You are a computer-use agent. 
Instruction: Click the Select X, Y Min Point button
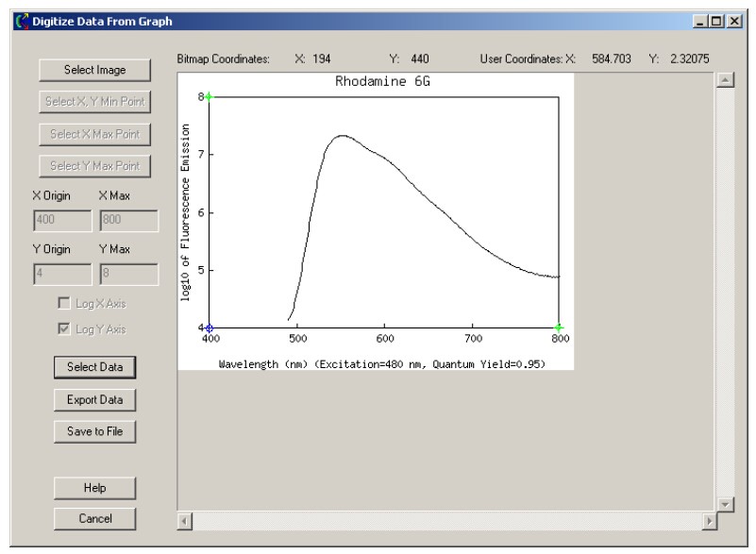click(94, 102)
